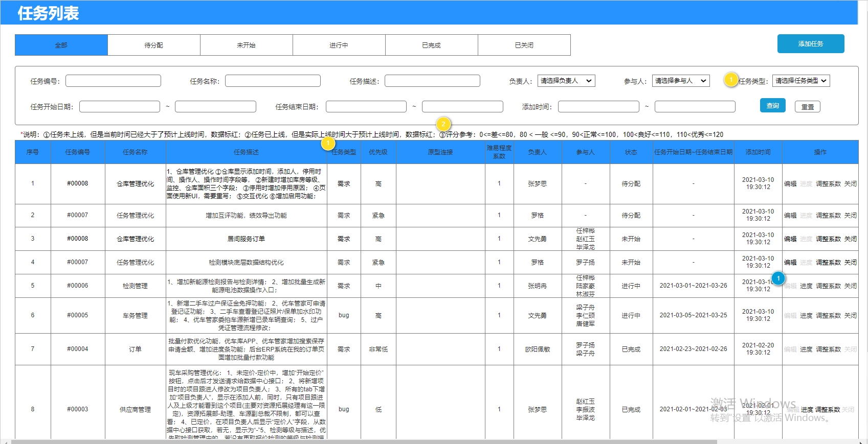
Task: Select the 任务结束日期 from-date field
Action: click(x=366, y=106)
